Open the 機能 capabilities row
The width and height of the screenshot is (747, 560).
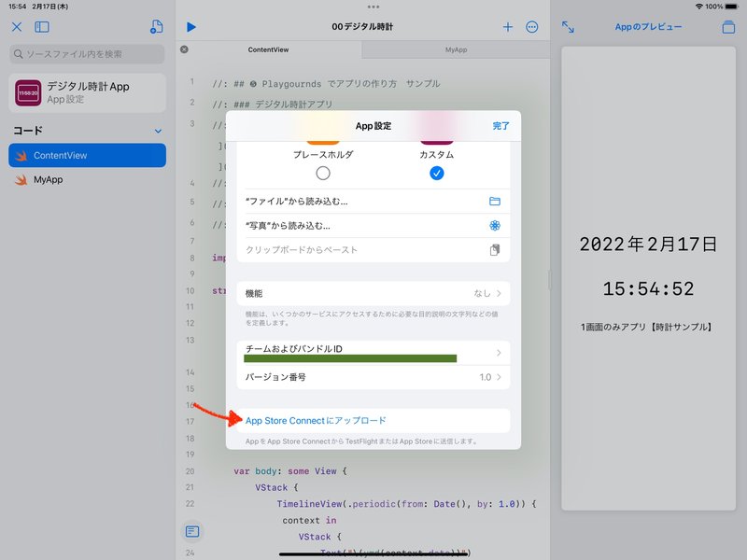373,293
